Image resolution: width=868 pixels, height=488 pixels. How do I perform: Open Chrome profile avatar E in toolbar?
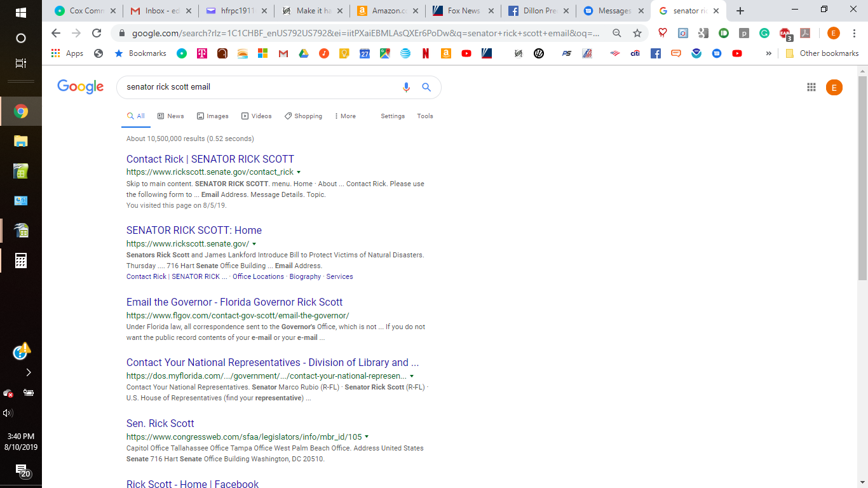[x=834, y=33]
